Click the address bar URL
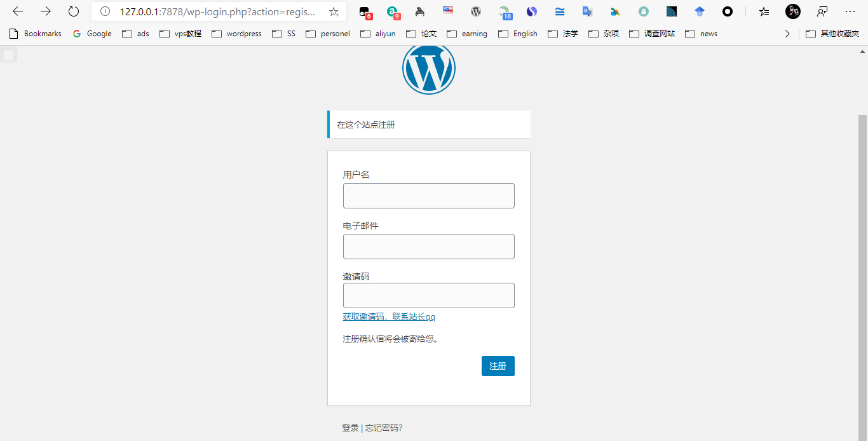Screen dimensions: 868x441 [217, 11]
